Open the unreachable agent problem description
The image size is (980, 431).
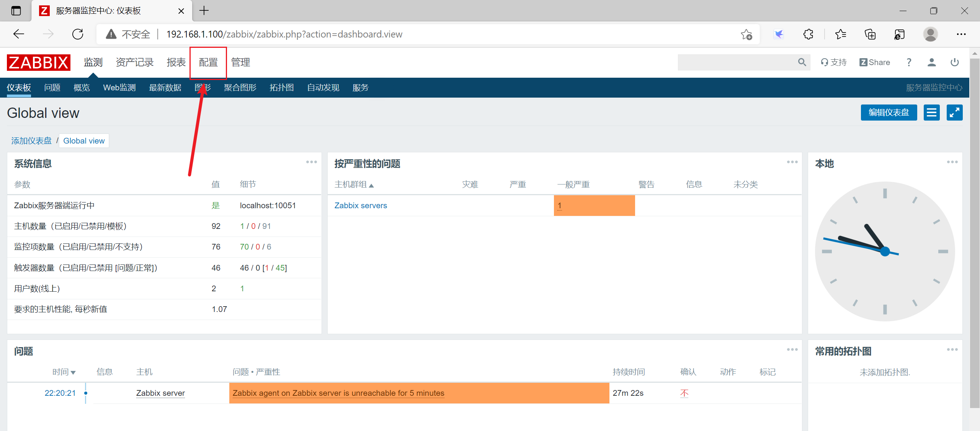click(338, 393)
